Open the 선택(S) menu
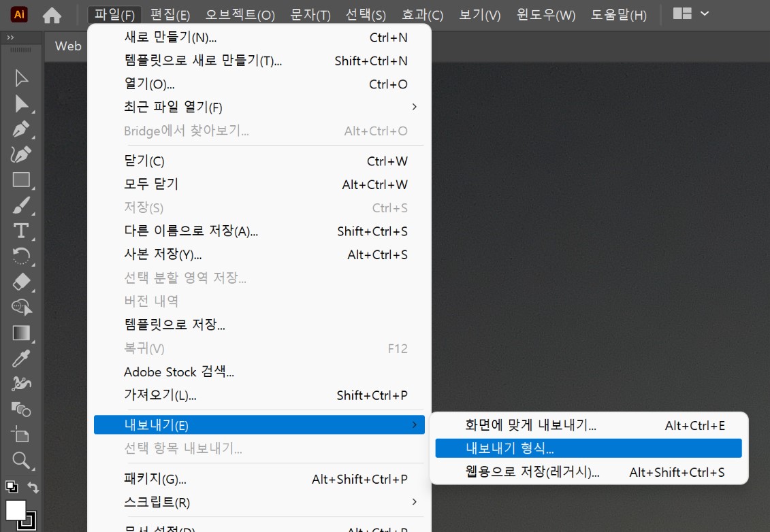The image size is (770, 532). 366,15
